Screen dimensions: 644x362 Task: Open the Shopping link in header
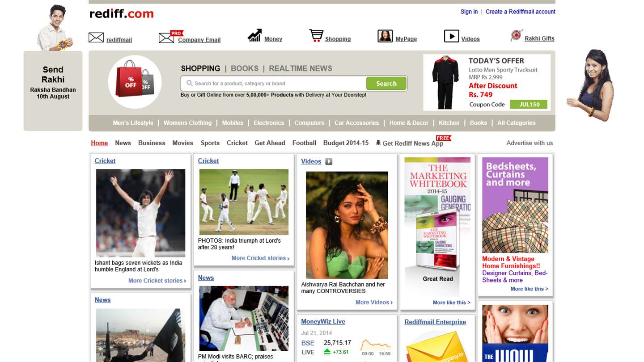[x=338, y=39]
